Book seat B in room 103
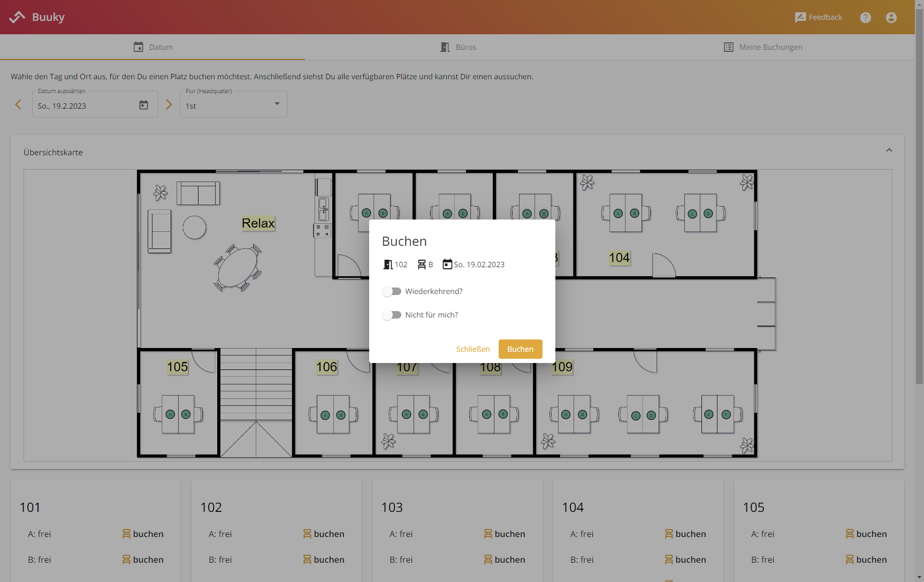This screenshot has height=582, width=924. pyautogui.click(x=505, y=560)
